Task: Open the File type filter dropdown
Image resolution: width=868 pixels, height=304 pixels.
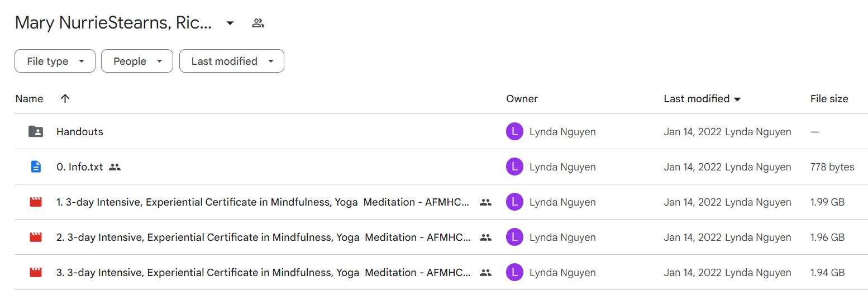Action: pos(55,61)
